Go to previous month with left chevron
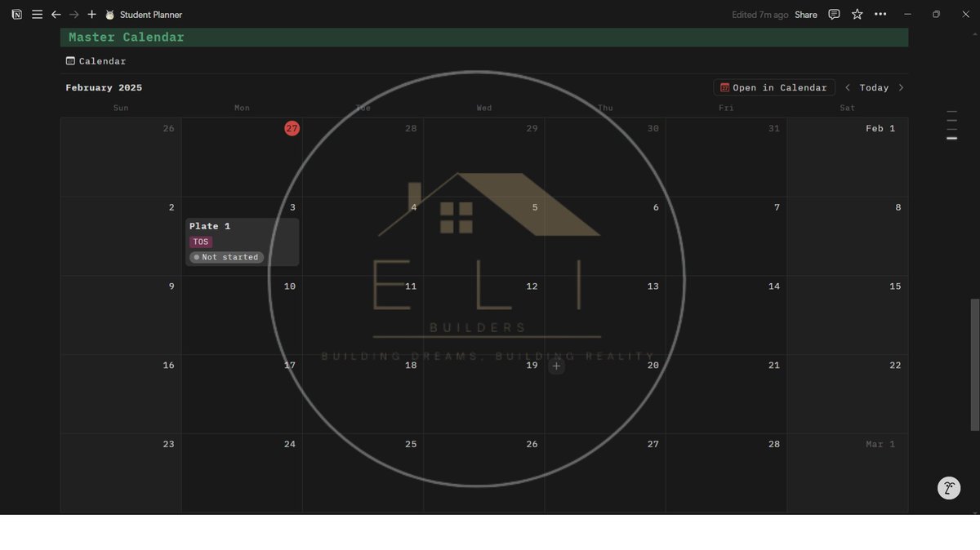This screenshot has width=980, height=550. pos(848,87)
